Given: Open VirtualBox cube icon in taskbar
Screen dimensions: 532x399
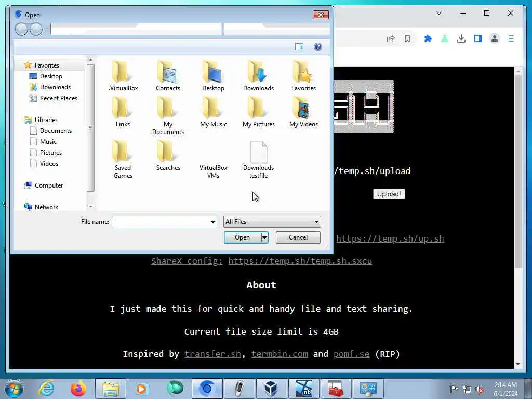Looking at the screenshot, I should [271, 389].
